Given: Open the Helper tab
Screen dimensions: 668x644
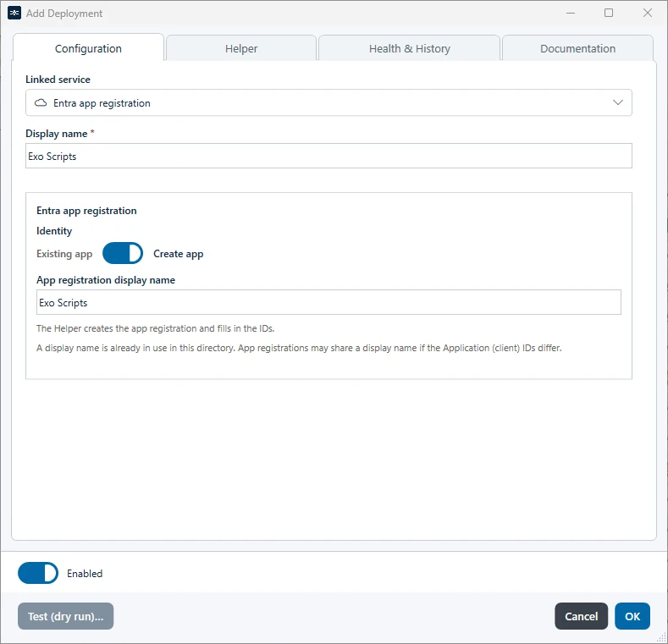Looking at the screenshot, I should pos(241,48).
